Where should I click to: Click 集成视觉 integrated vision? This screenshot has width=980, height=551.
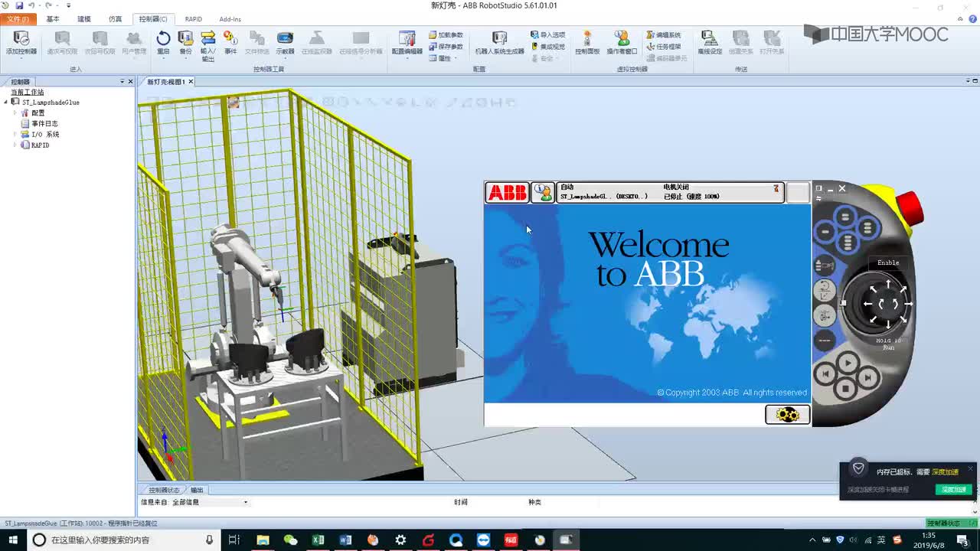[x=547, y=47]
